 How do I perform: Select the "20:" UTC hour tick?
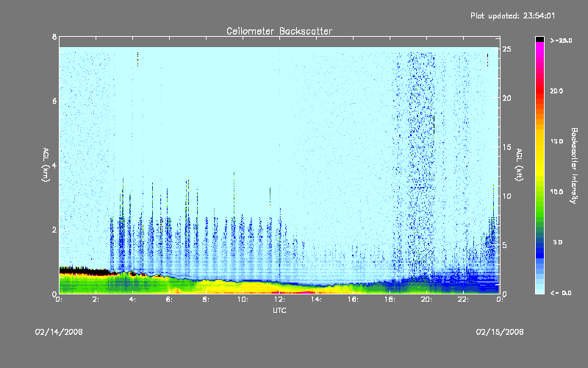point(427,300)
